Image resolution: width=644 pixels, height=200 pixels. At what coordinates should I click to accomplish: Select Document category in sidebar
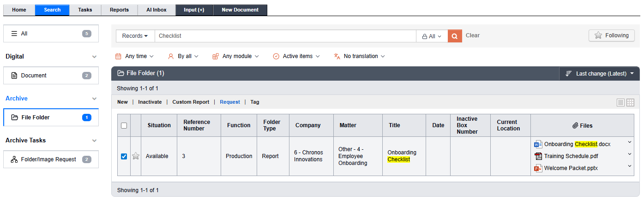(x=51, y=76)
